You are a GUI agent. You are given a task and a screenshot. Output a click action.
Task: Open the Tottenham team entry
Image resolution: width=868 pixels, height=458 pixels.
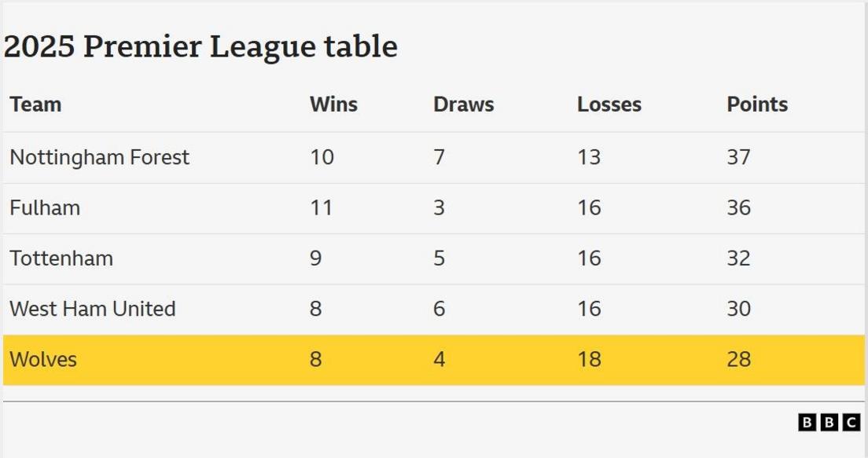[x=61, y=258]
